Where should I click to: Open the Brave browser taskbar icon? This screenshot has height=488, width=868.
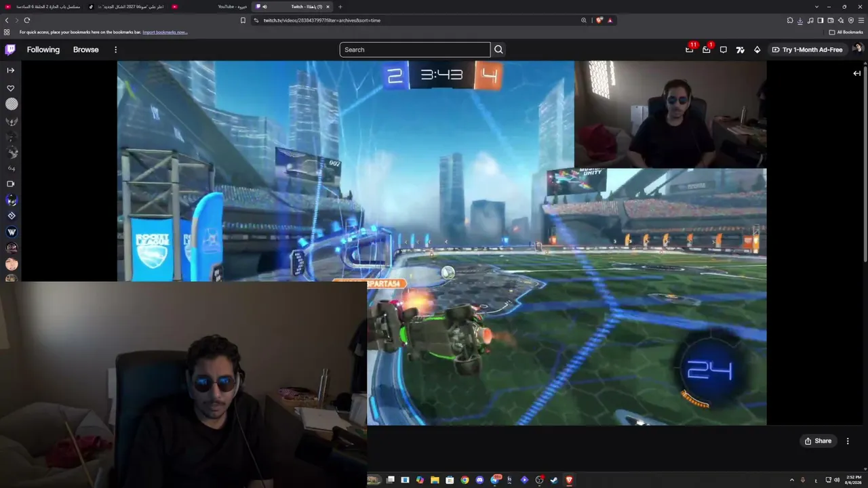569,480
